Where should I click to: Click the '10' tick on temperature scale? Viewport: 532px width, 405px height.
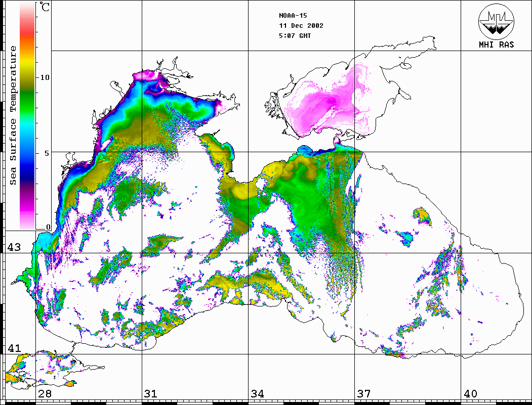click(45, 77)
